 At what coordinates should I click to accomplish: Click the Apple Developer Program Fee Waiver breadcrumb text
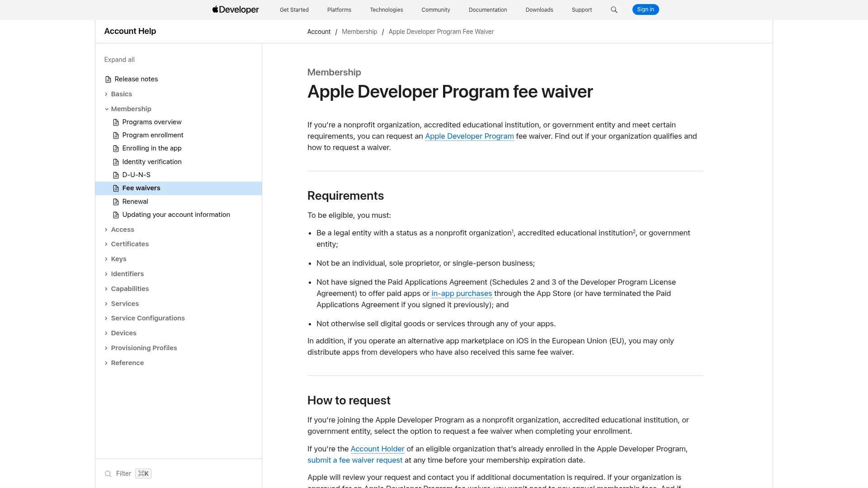441,32
